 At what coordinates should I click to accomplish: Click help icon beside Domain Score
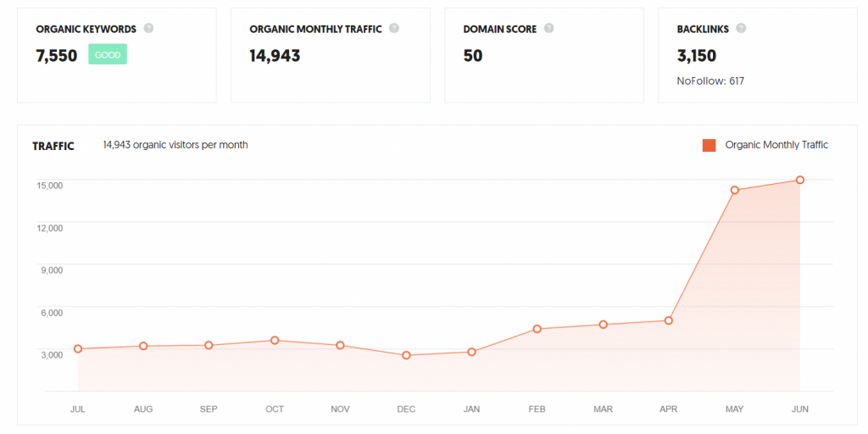coord(548,28)
